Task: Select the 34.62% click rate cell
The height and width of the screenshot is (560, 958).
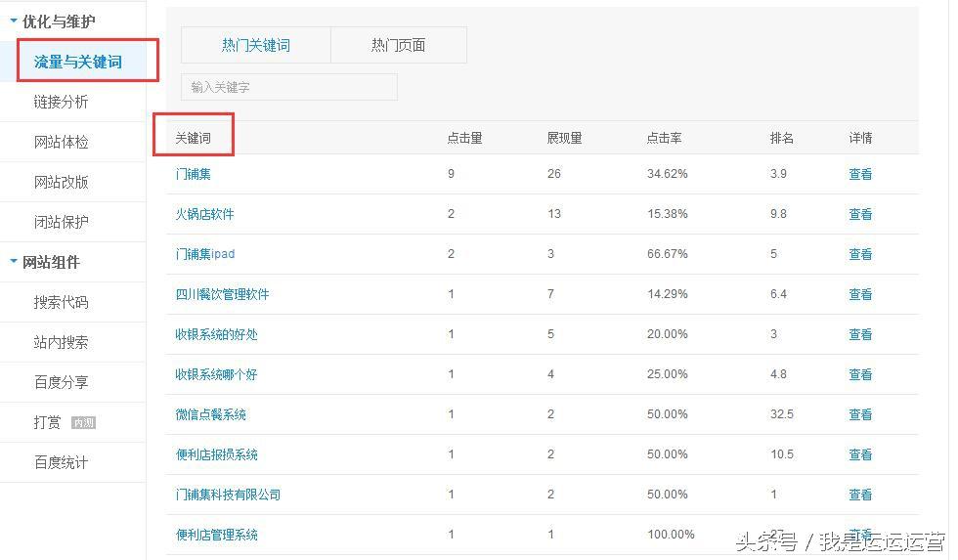Action: (667, 174)
